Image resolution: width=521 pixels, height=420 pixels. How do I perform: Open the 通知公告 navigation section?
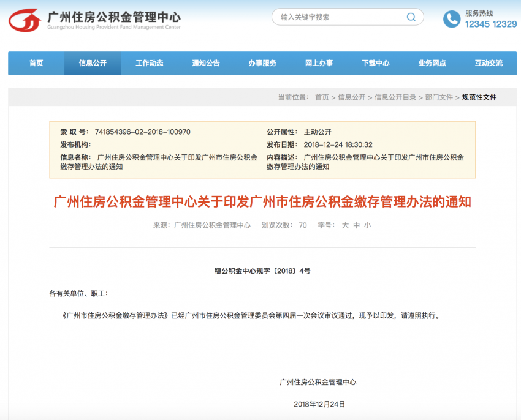click(x=205, y=63)
